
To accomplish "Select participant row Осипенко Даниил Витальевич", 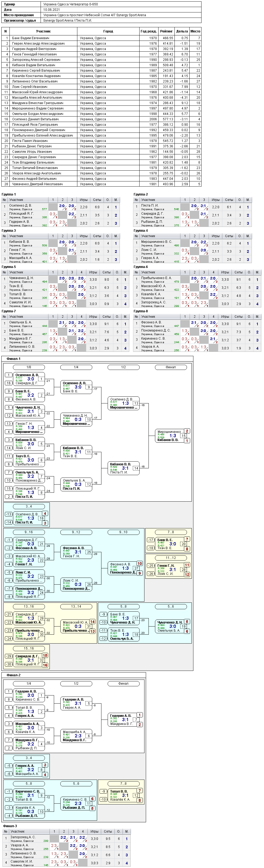I will pos(101,119).
